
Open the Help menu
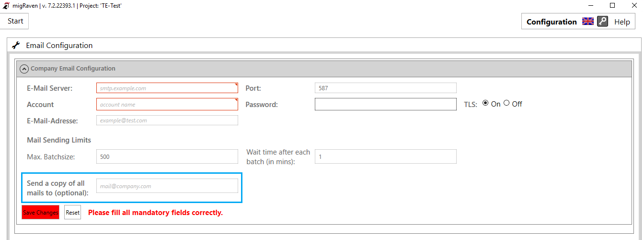[x=622, y=22]
